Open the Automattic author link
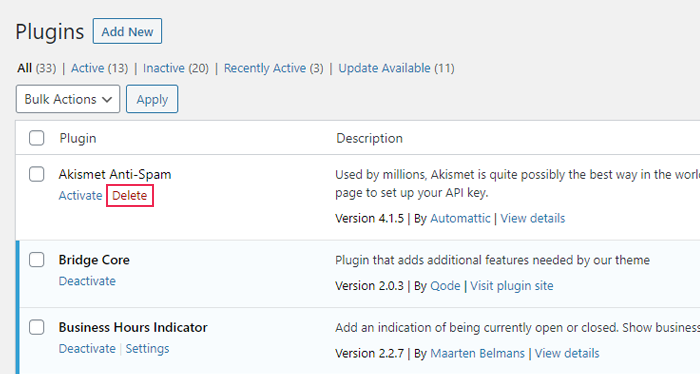The width and height of the screenshot is (700, 374). [460, 218]
